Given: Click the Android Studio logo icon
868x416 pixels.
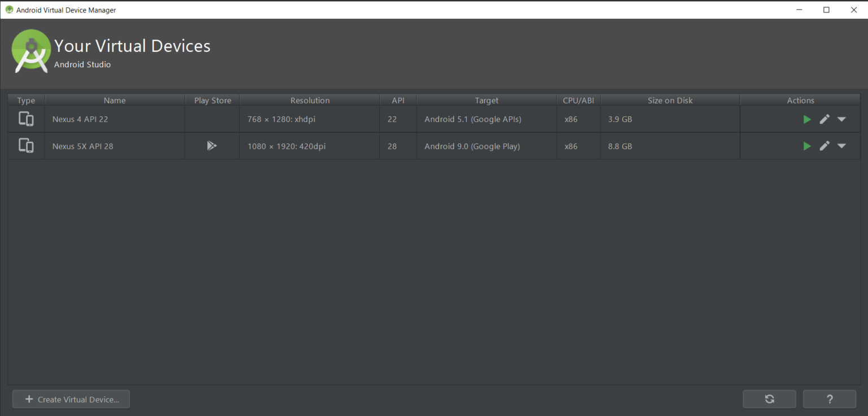Looking at the screenshot, I should pyautogui.click(x=31, y=51).
